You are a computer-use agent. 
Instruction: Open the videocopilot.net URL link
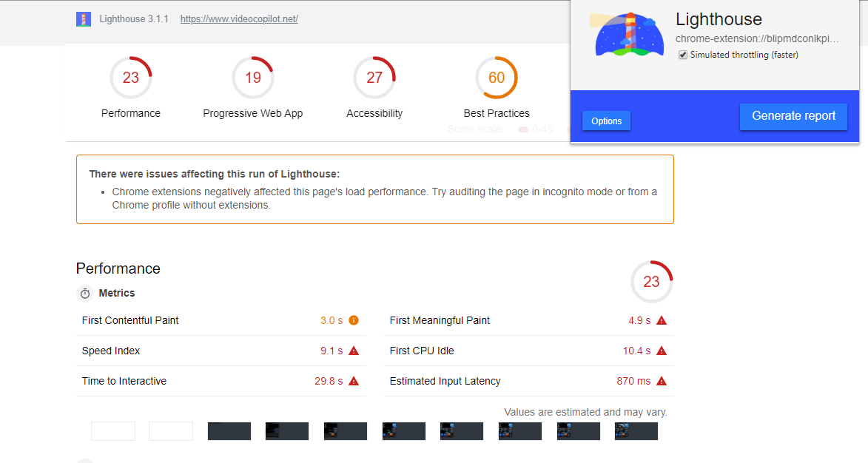coord(239,18)
